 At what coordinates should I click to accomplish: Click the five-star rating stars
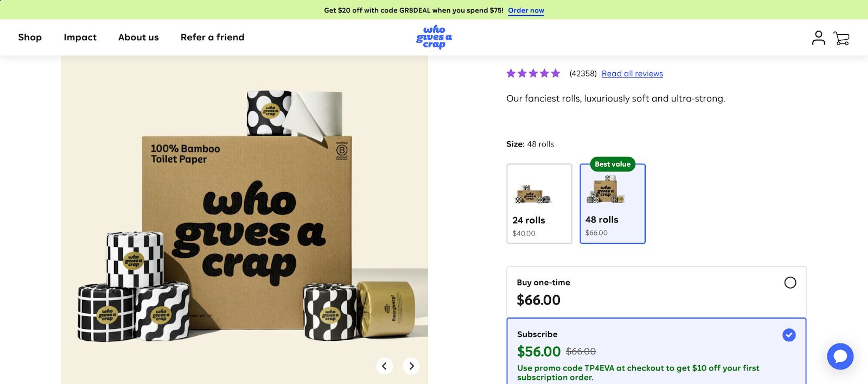coord(533,73)
